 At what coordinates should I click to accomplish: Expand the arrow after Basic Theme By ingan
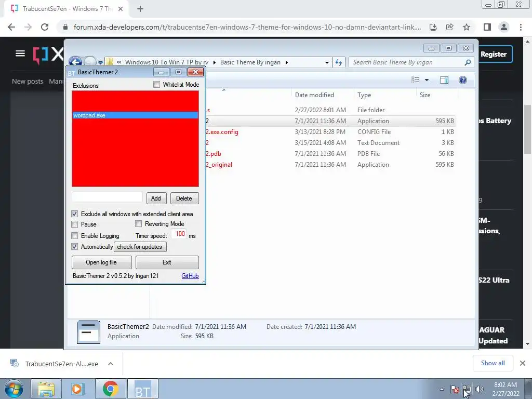coord(287,62)
